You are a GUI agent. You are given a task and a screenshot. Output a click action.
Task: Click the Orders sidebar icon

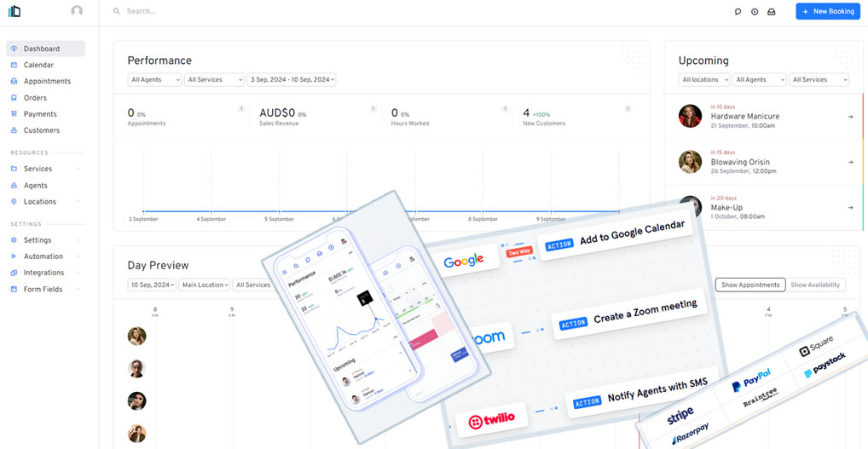coord(14,98)
